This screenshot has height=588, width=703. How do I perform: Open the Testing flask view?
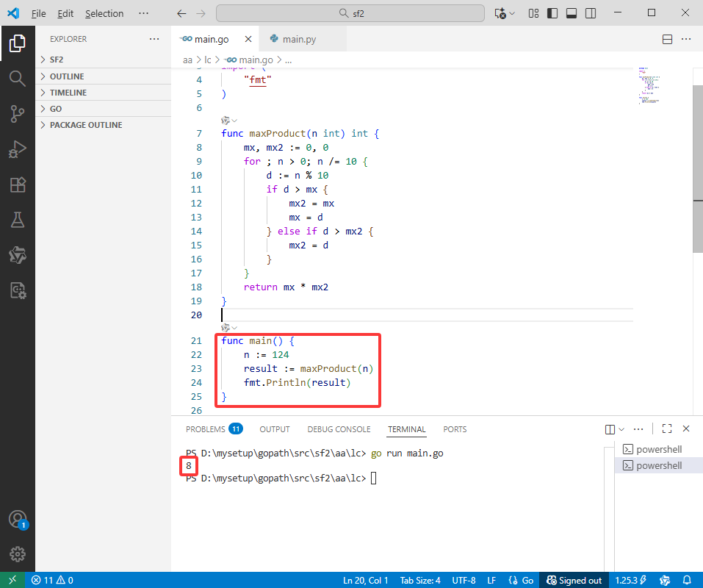pos(17,220)
